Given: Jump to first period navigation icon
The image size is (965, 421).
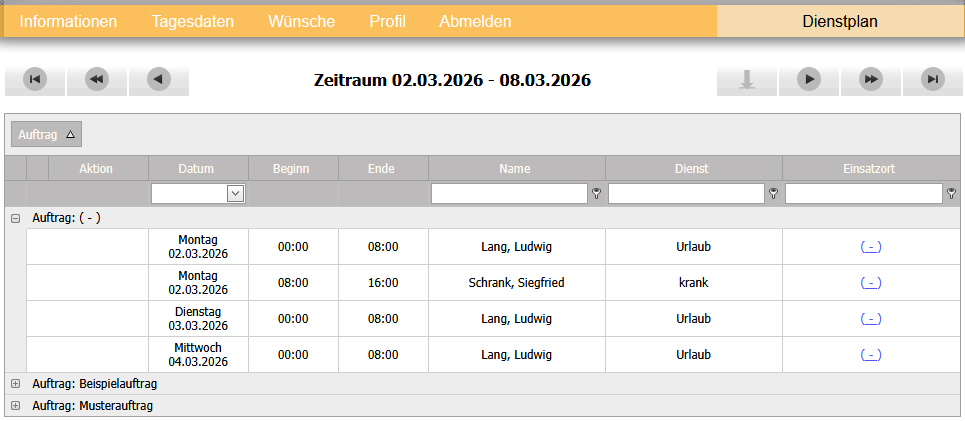Looking at the screenshot, I should coord(35,80).
